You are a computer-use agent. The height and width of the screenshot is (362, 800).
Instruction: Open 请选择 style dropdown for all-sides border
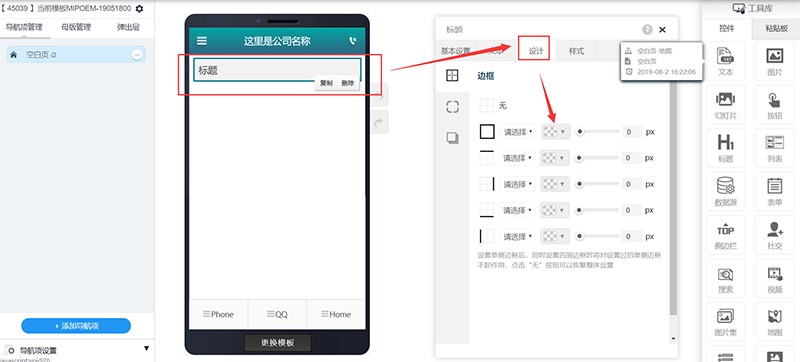coord(517,132)
